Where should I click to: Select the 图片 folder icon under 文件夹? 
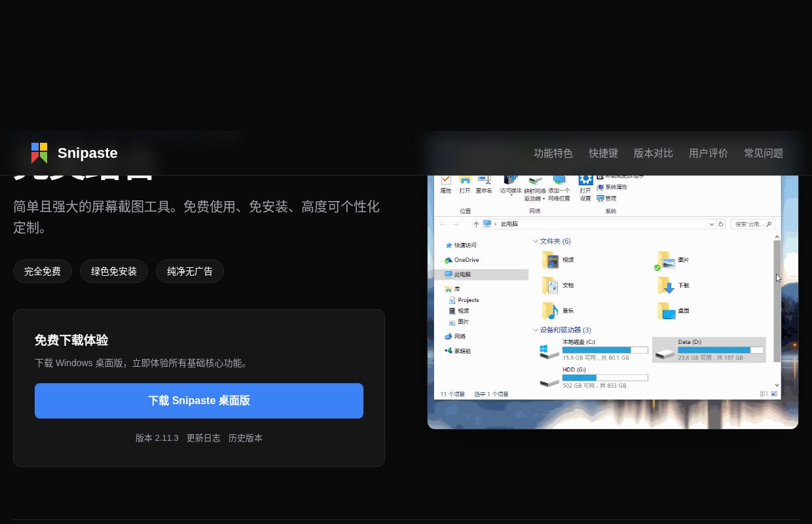(x=666, y=261)
